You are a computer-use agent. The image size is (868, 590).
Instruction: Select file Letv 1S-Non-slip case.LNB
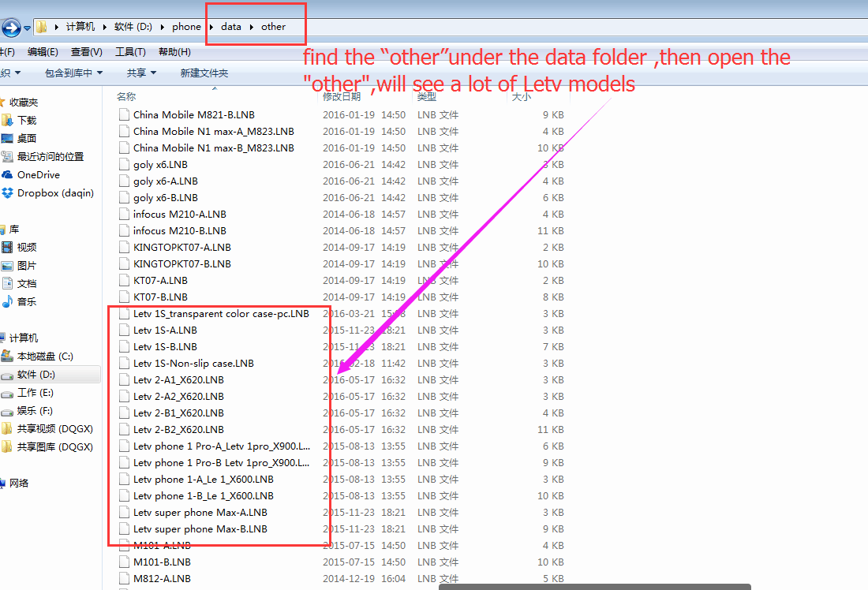(194, 364)
